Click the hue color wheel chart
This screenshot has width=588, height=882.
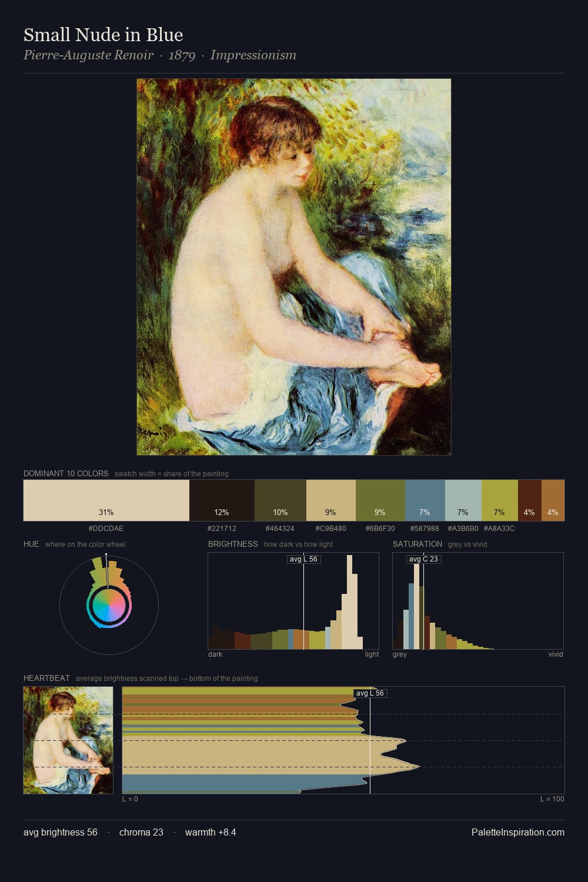109,604
